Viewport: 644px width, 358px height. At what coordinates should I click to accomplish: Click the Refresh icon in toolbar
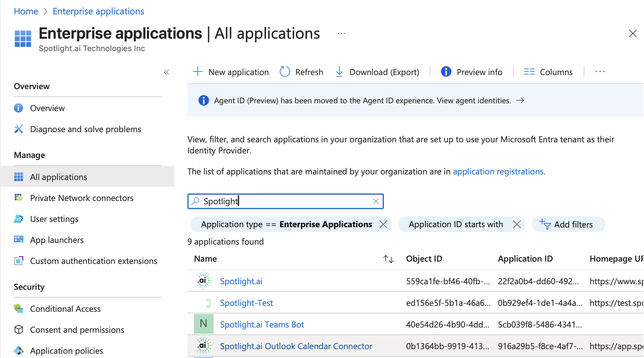click(285, 72)
